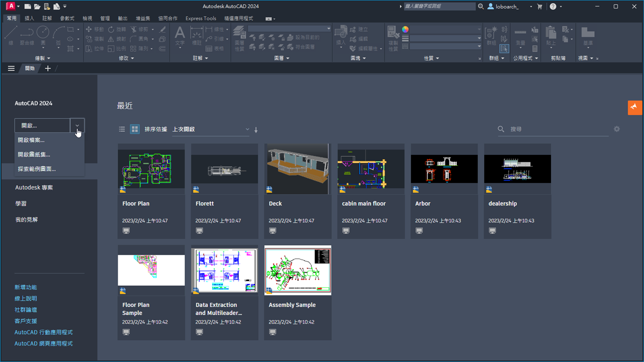644x362 pixels.
Task: Expand the 修改 panel title
Action: (x=126, y=58)
